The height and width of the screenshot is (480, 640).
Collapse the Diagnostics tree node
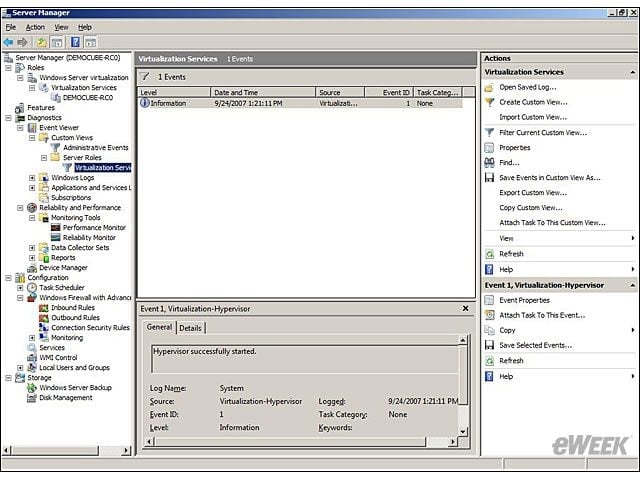click(x=8, y=118)
